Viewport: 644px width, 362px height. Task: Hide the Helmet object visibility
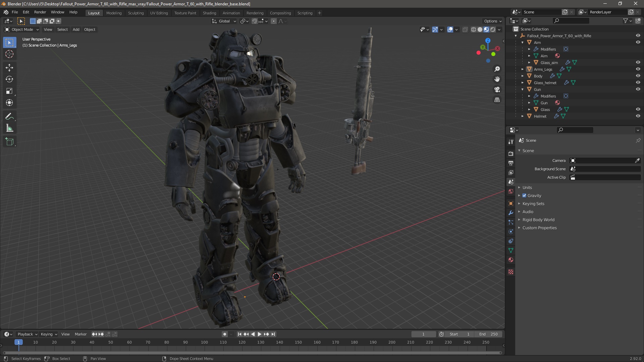(638, 116)
